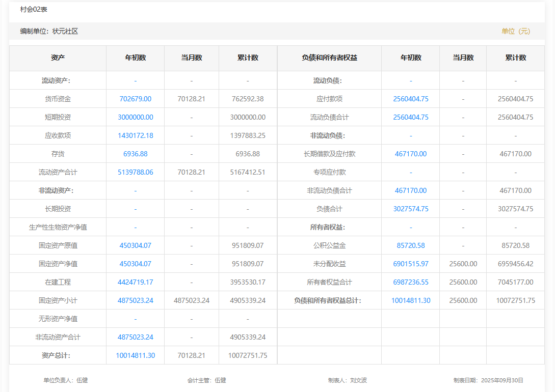This screenshot has width=555, height=392.
Task: Open 负债和所有者权益总计 opening balance link
Action: [410, 300]
